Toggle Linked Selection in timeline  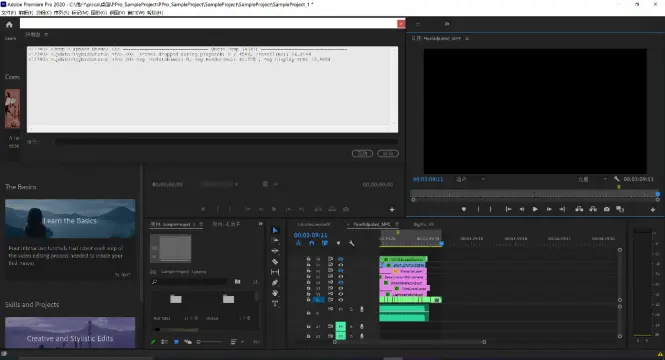325,243
